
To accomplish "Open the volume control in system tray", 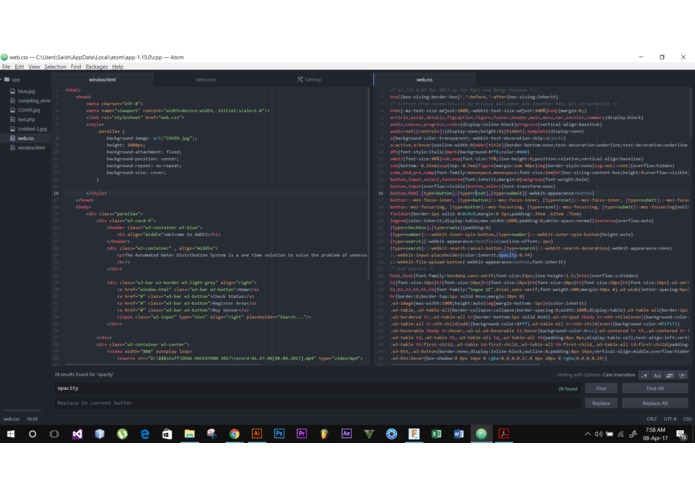I will click(599, 434).
